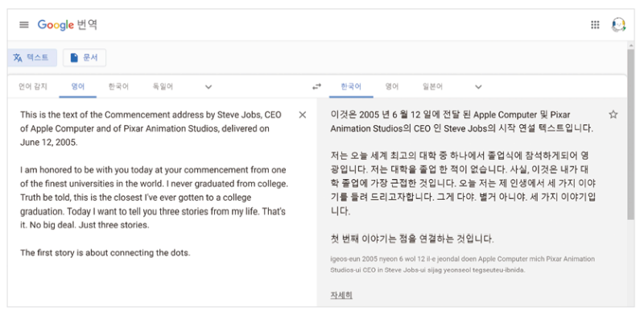Click the page vertical scrollbar thumb
This screenshot has width=644, height=316.
coord(630,135)
